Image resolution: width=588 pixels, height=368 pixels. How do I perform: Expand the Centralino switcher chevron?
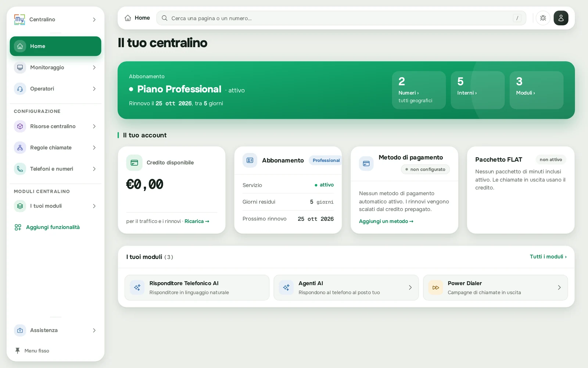pos(94,20)
